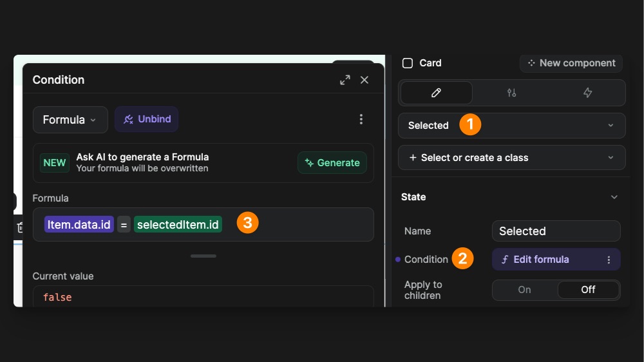This screenshot has height=362, width=644.
Task: Open the Selected state dropdown
Action: (x=512, y=126)
